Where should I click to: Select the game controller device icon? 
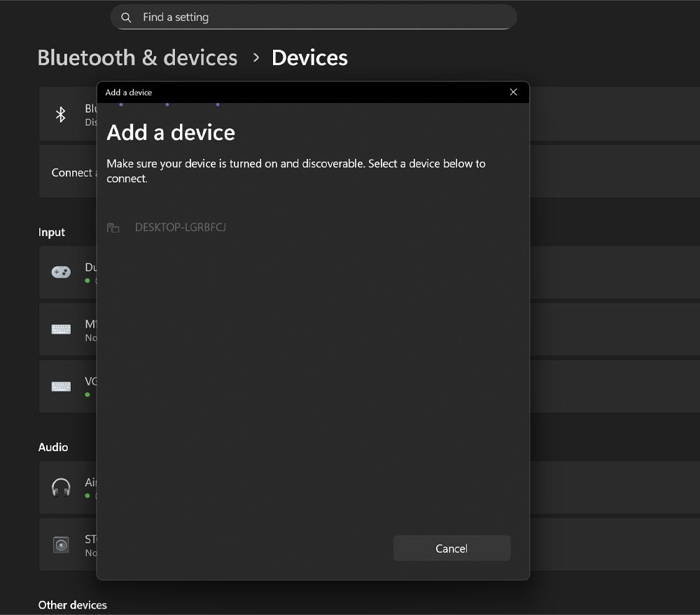[x=61, y=272]
